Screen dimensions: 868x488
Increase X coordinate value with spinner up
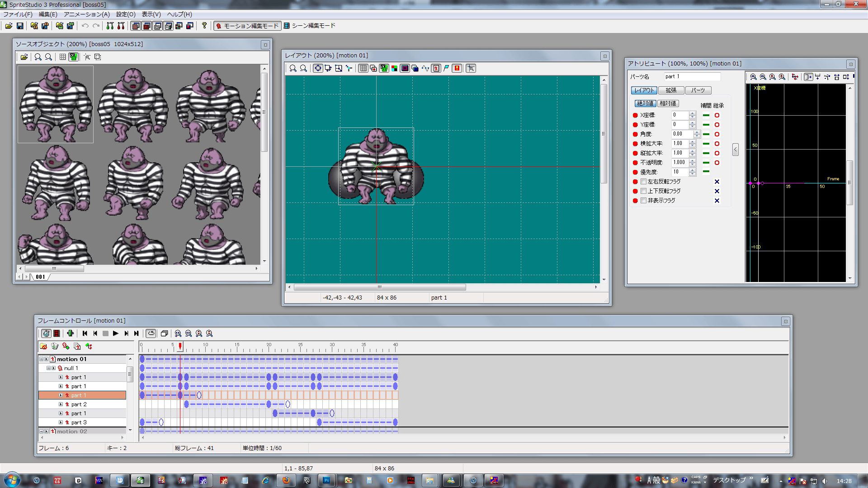[x=692, y=113]
